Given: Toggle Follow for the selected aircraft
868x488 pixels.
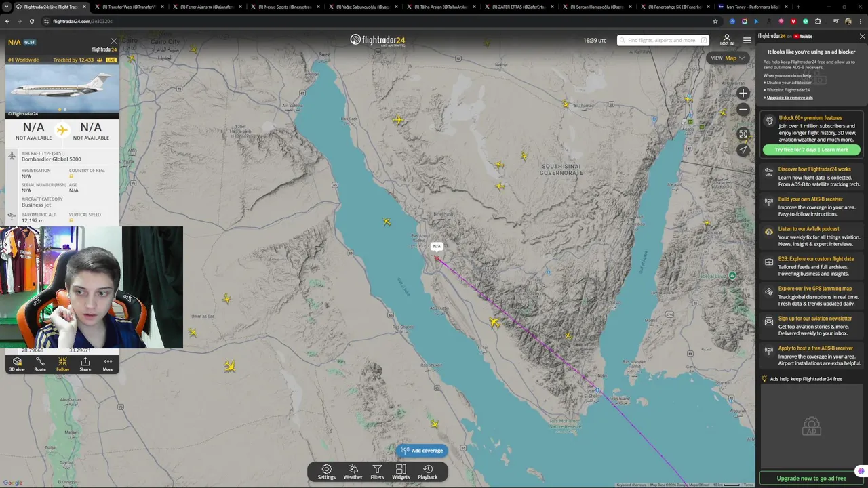Looking at the screenshot, I should [62, 365].
